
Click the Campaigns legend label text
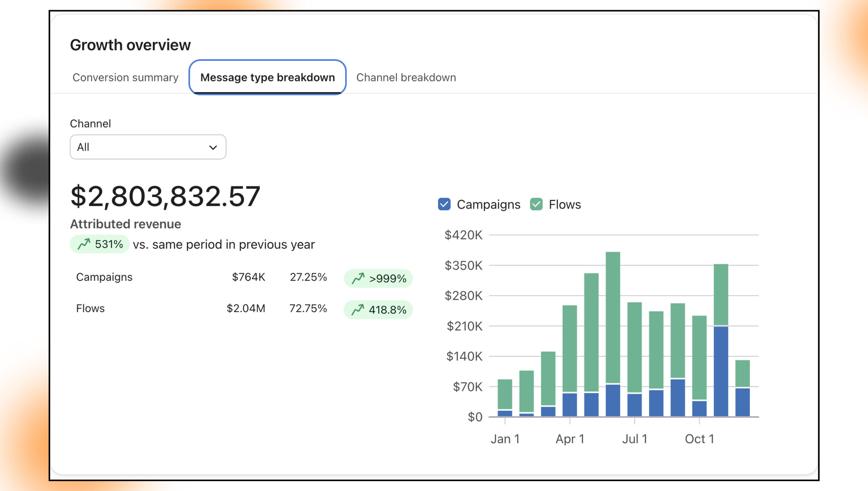click(x=488, y=204)
